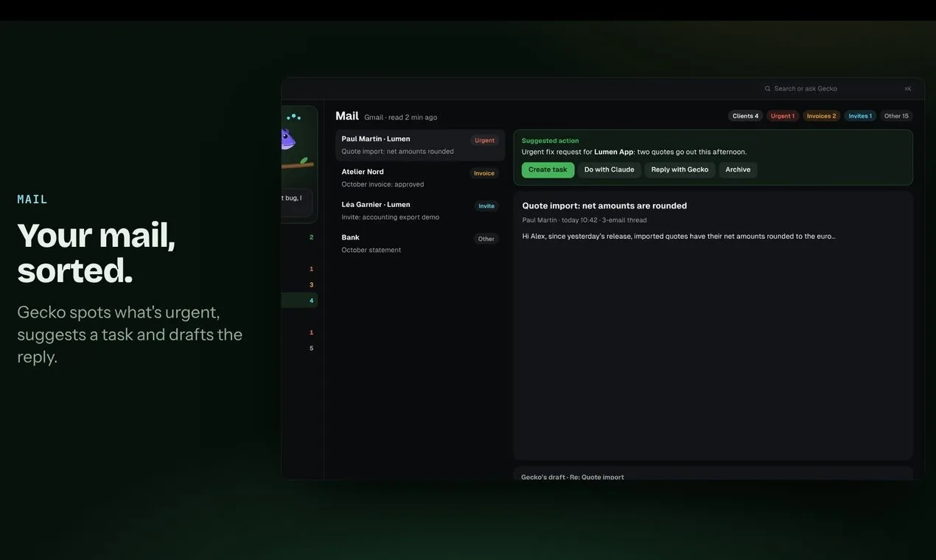
Task: Click the "Hi Alex, since yesterday's release" body text
Action: (x=679, y=237)
